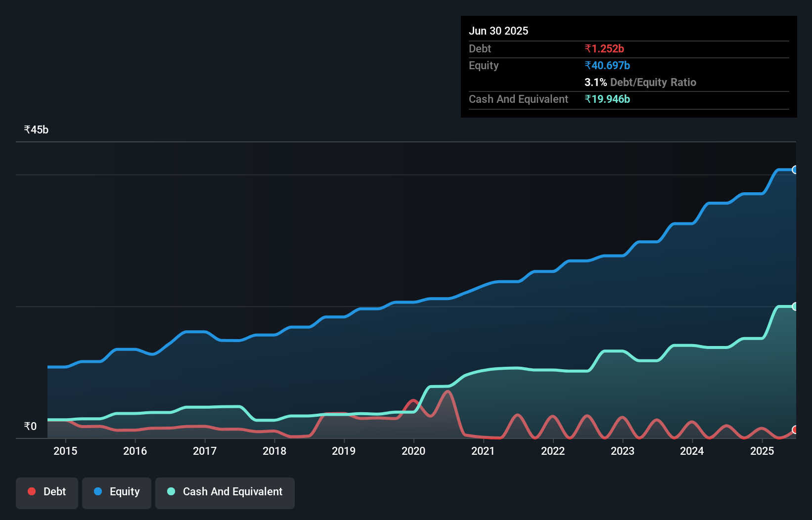Toggle the Equity series legend button
Image resolution: width=812 pixels, height=520 pixels.
117,492
